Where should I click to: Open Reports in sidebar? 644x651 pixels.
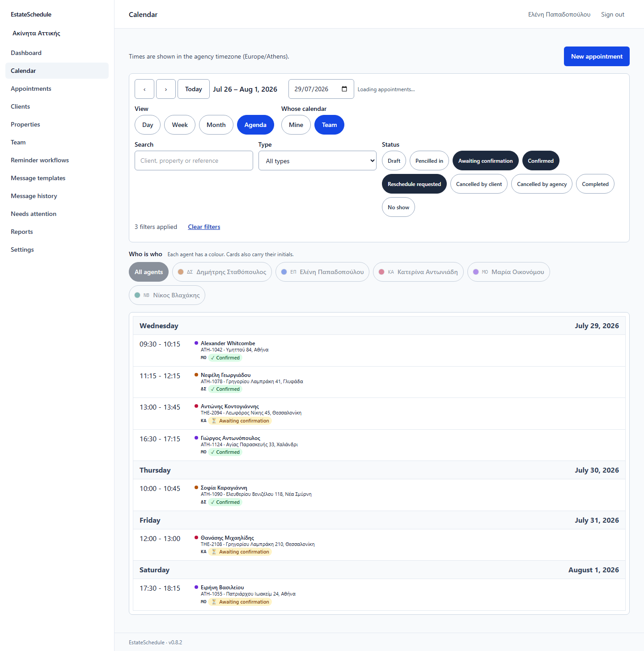pyautogui.click(x=57, y=232)
